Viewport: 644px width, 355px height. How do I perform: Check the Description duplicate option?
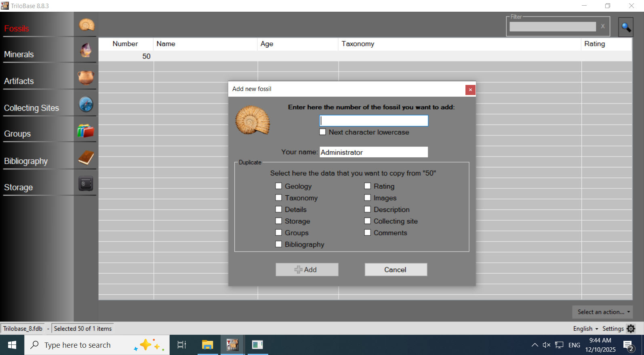(x=367, y=209)
